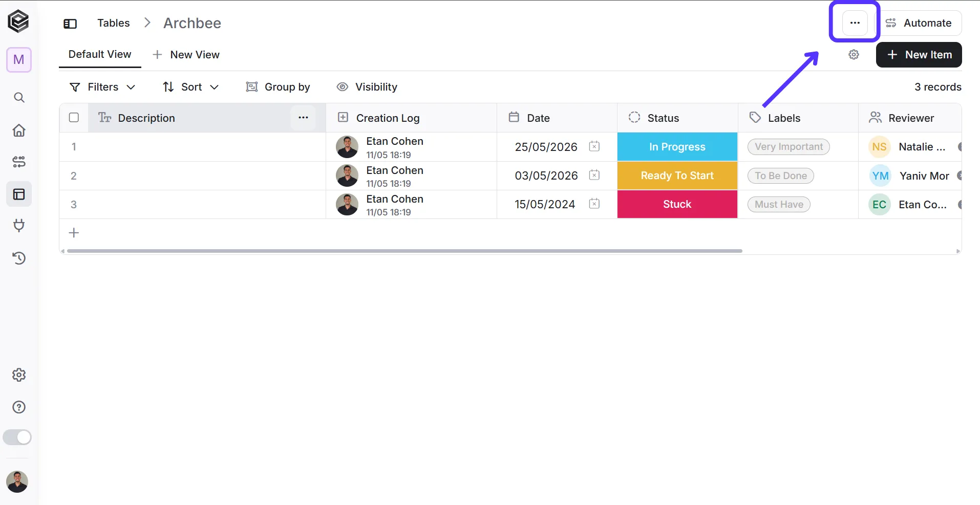Open the user profile avatar at the sidebar bottom
This screenshot has height=505, width=980.
[17, 482]
